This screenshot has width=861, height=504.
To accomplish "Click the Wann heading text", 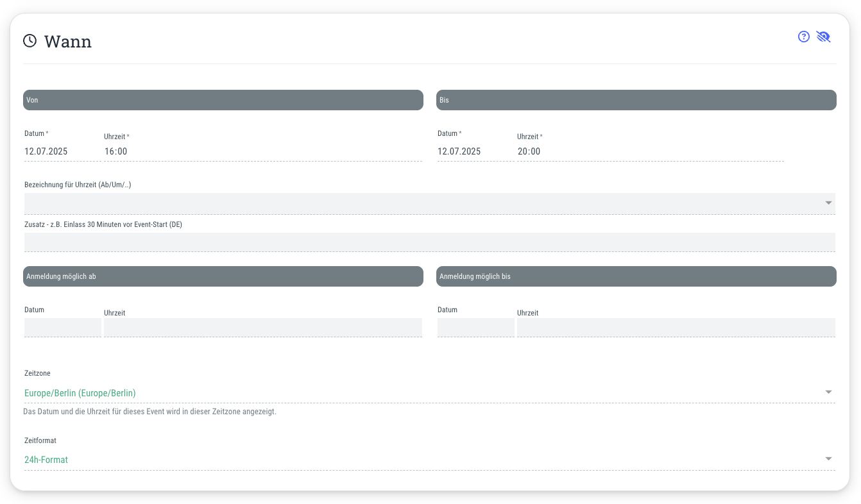I will click(x=68, y=42).
